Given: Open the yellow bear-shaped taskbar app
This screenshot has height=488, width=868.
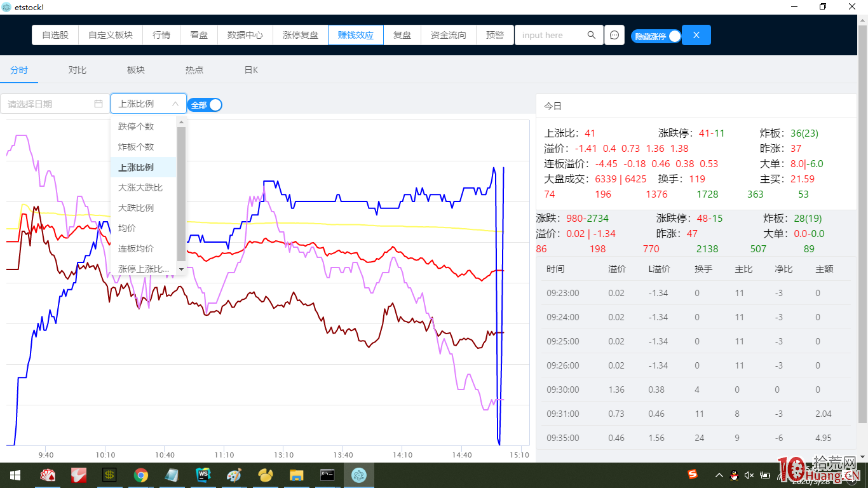Looking at the screenshot, I should (266, 475).
